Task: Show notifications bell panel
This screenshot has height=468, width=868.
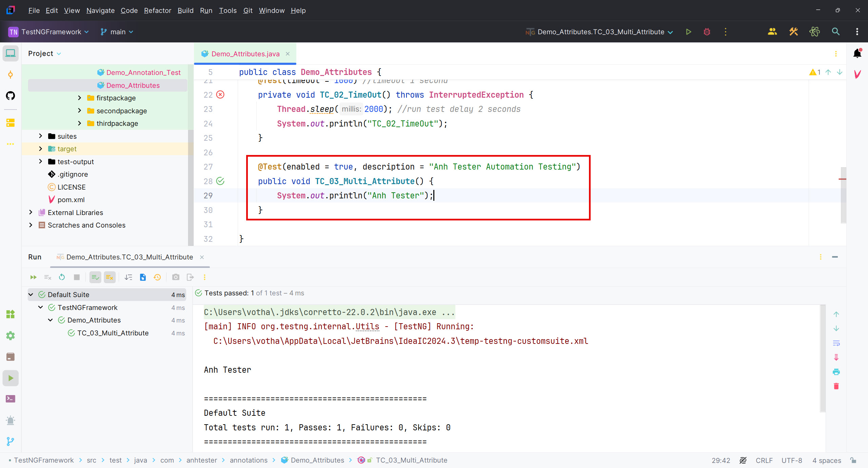Action: pos(857,53)
